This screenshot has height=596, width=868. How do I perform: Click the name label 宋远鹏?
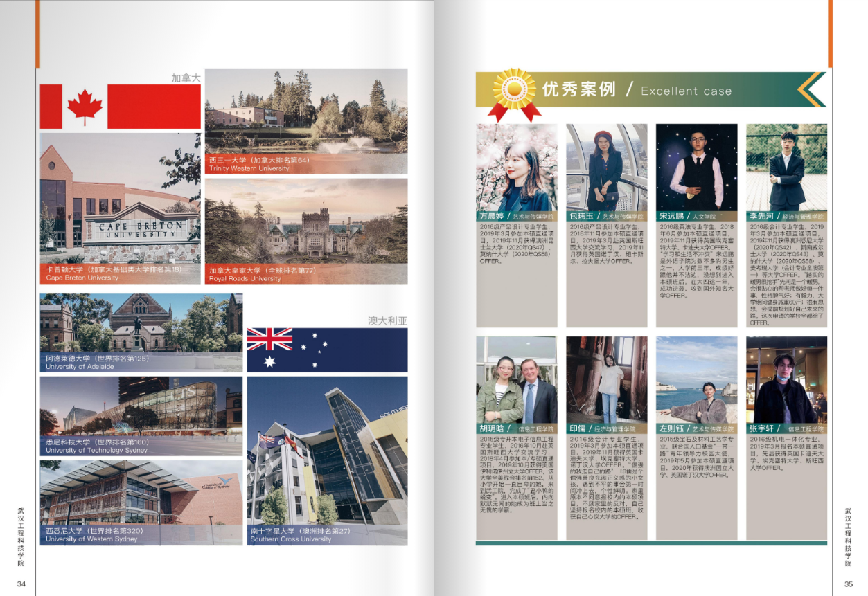(672, 216)
